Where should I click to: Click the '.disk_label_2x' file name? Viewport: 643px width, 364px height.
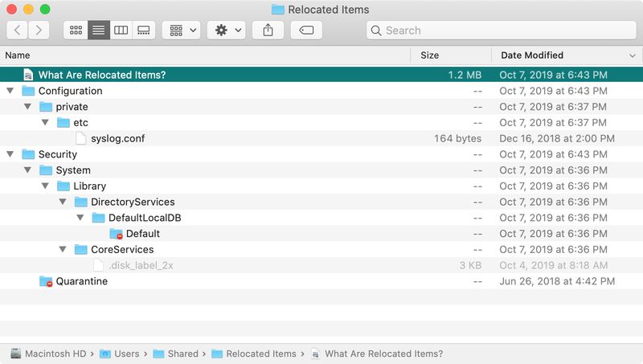click(x=141, y=265)
